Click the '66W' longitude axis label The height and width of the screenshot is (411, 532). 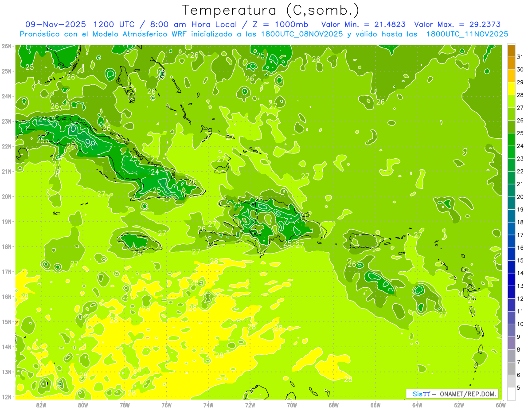(375, 404)
